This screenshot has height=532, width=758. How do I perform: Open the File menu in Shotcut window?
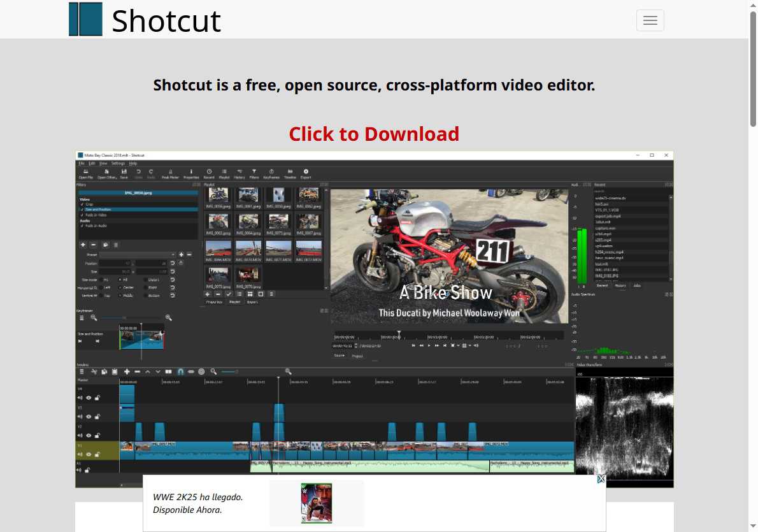(x=82, y=164)
